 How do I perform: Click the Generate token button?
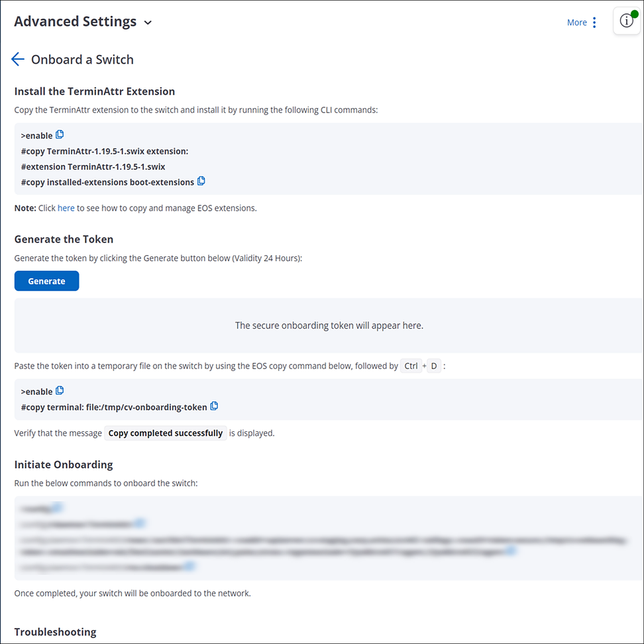coord(46,281)
